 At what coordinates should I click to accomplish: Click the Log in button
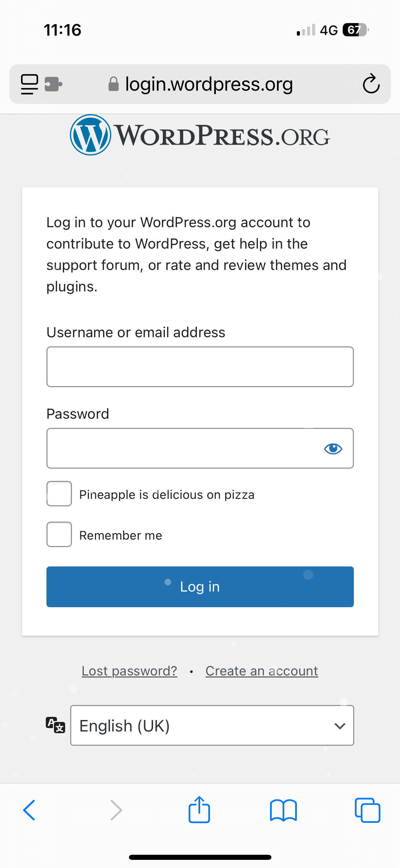pos(200,587)
